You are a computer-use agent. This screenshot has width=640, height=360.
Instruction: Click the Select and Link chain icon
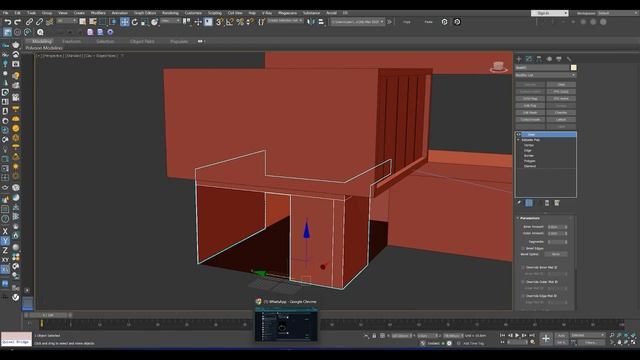coord(29,22)
